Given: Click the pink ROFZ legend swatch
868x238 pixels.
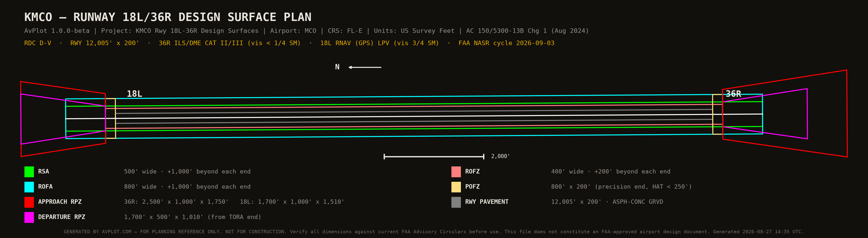Looking at the screenshot, I should pyautogui.click(x=456, y=172).
